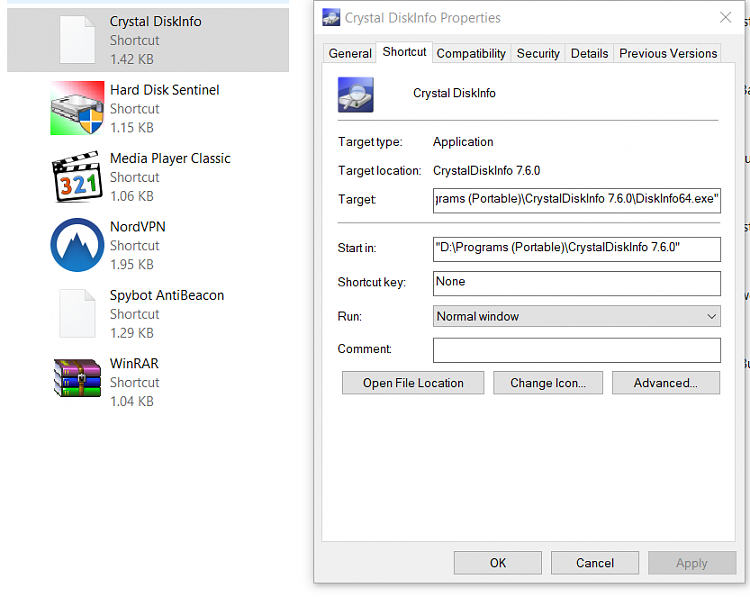
Task: Select the Crystal DiskInfo file name text
Action: tap(155, 22)
